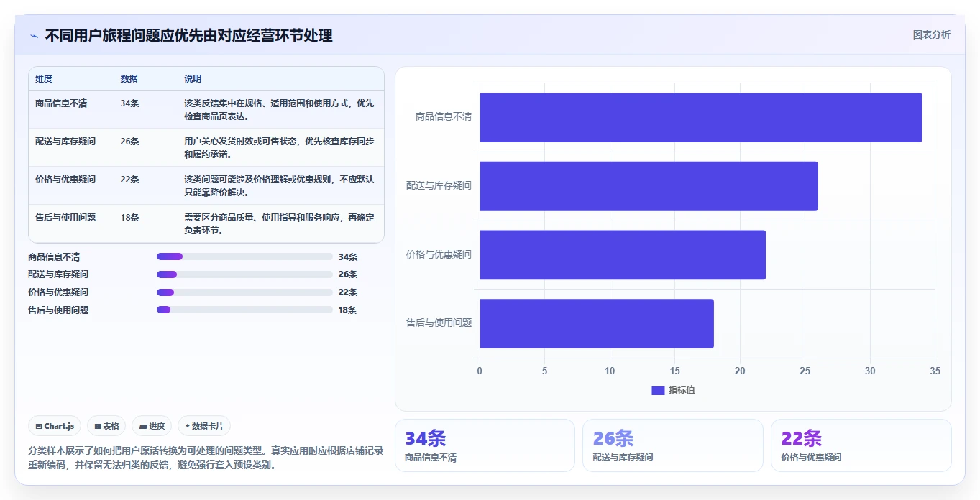Click description starting 用户关心发货时效
980x500 pixels.
[x=279, y=148]
